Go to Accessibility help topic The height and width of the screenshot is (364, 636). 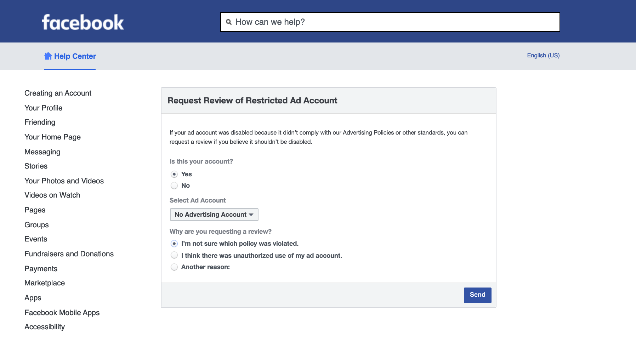click(45, 327)
